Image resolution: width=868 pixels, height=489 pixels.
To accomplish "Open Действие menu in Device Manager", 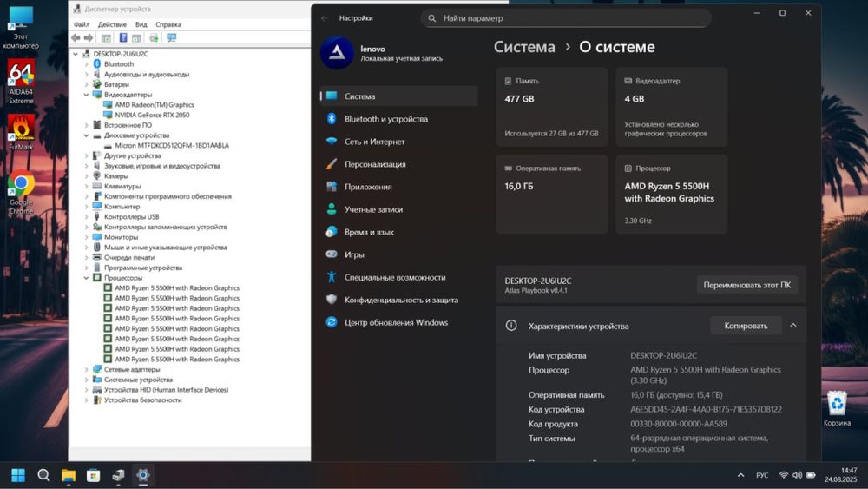I will pos(112,24).
